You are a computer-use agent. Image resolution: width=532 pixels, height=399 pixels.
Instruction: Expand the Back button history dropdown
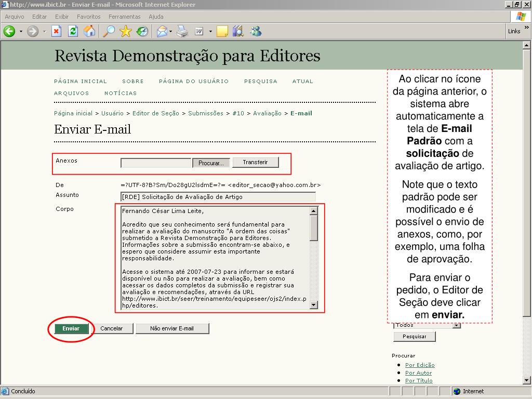pyautogui.click(x=21, y=32)
